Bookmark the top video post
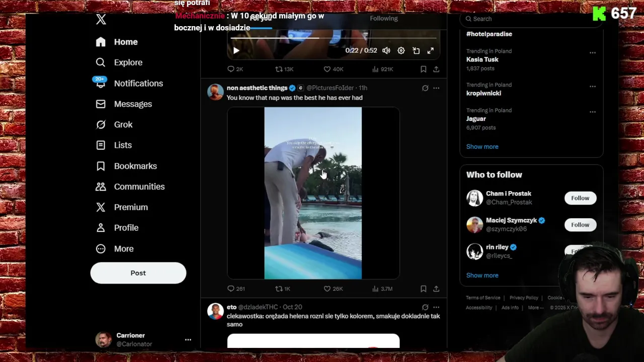Screen dimensions: 644x362 click(x=423, y=69)
